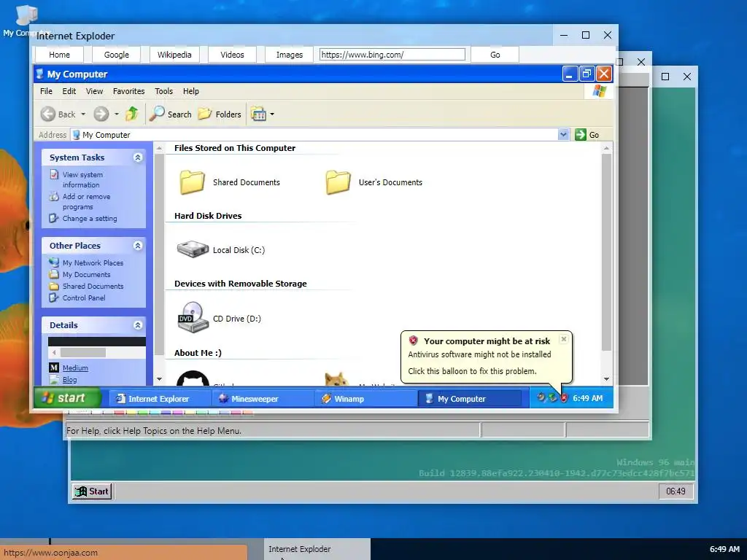
Task: Open the Views dropdown arrow
Action: 272,114
